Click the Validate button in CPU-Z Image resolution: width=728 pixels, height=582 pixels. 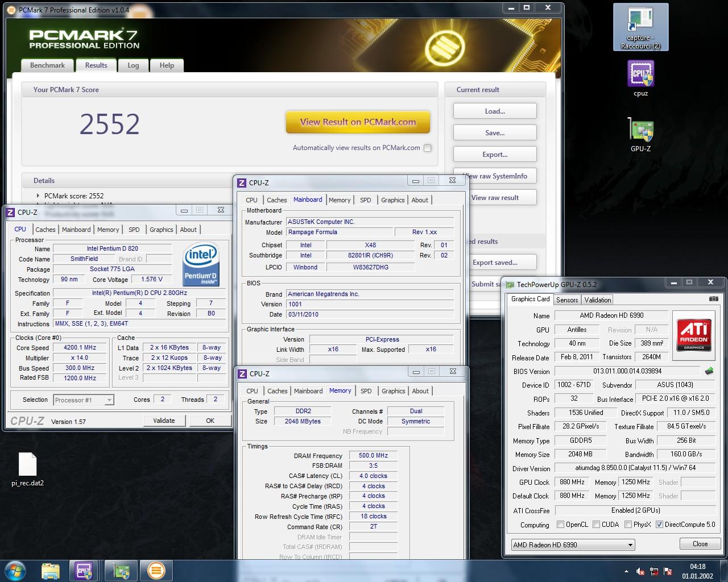[x=164, y=421]
